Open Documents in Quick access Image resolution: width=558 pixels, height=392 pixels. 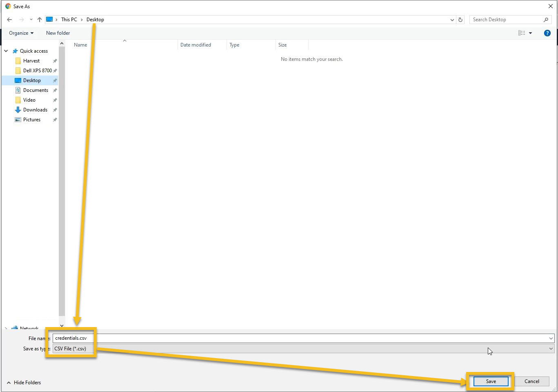pos(36,90)
